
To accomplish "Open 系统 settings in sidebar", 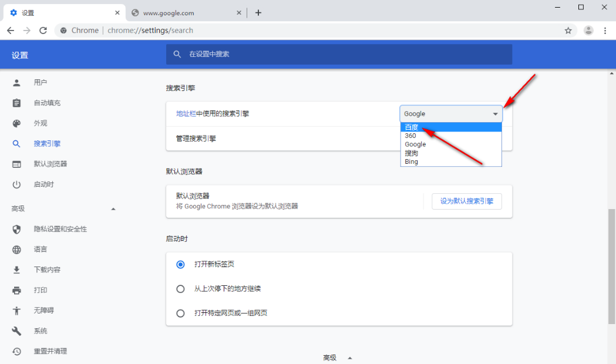I will tap(41, 331).
